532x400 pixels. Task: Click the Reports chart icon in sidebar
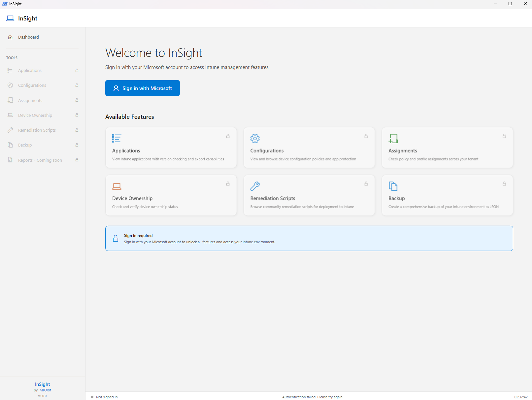pyautogui.click(x=10, y=160)
